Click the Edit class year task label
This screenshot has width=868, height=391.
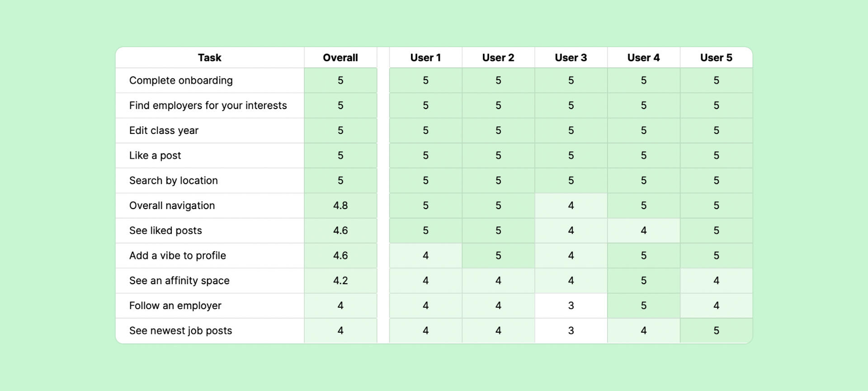[164, 131]
